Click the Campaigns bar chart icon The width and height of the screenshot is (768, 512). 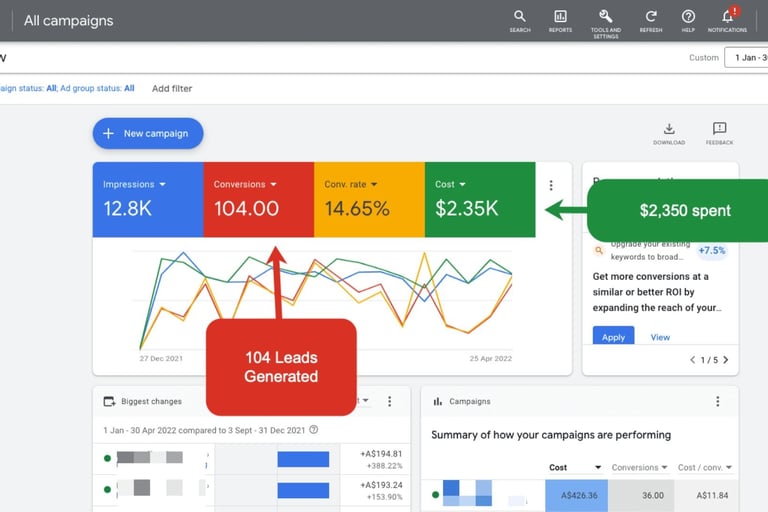point(437,401)
